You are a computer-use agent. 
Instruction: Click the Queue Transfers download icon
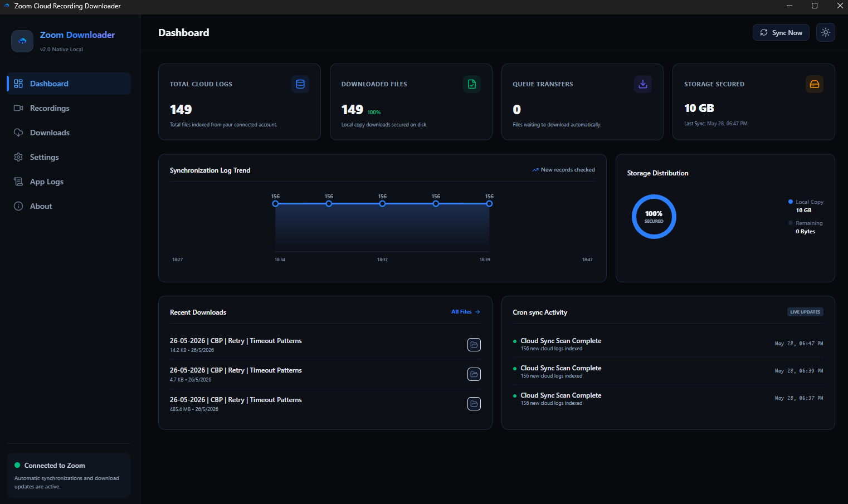click(x=643, y=84)
